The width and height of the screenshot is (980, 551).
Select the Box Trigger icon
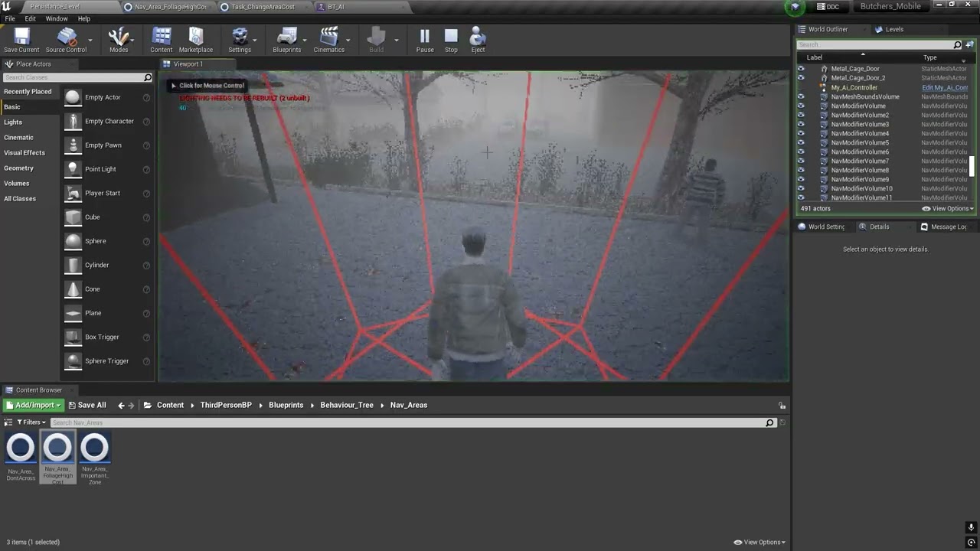coord(73,337)
